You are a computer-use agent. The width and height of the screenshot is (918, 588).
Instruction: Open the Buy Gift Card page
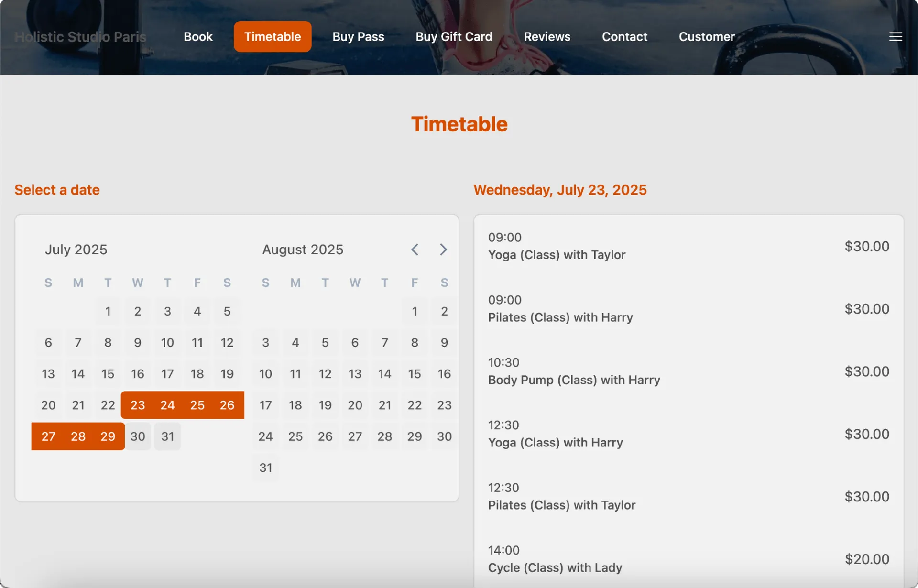453,36
